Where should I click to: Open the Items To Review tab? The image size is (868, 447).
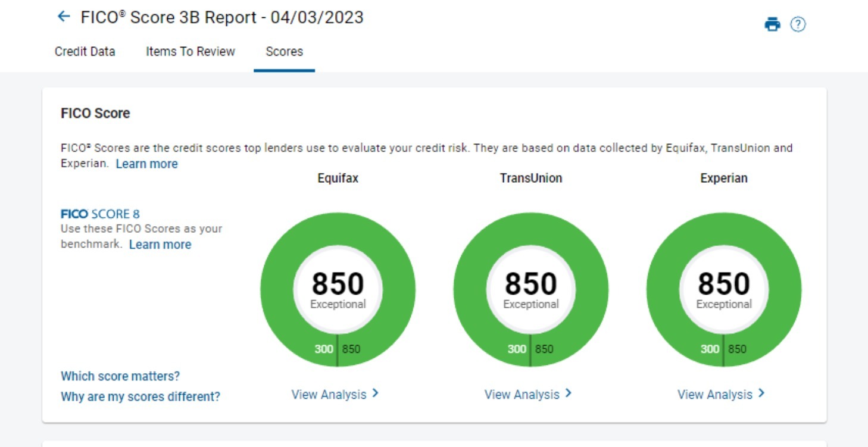189,52
